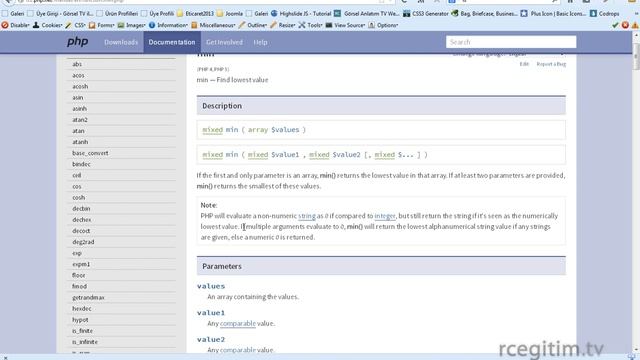Open the Codrops bookmark
This screenshot has width=640, height=360.
coord(604,13)
